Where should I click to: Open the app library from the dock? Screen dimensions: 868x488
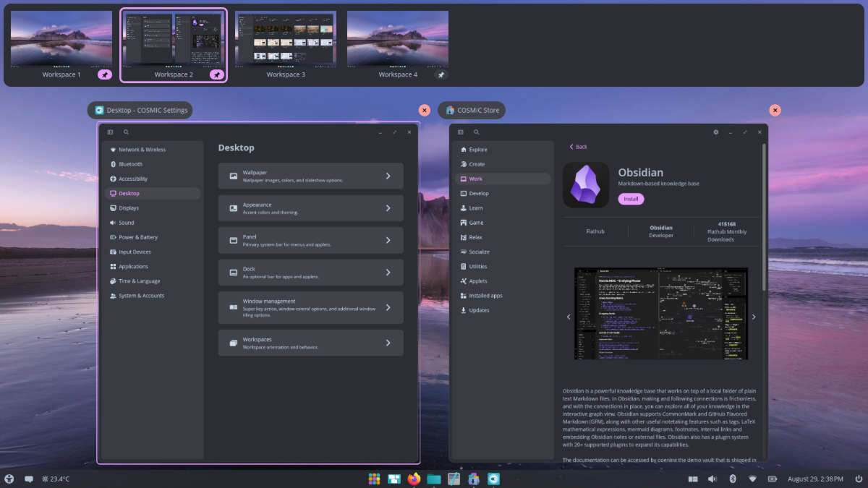click(x=374, y=479)
